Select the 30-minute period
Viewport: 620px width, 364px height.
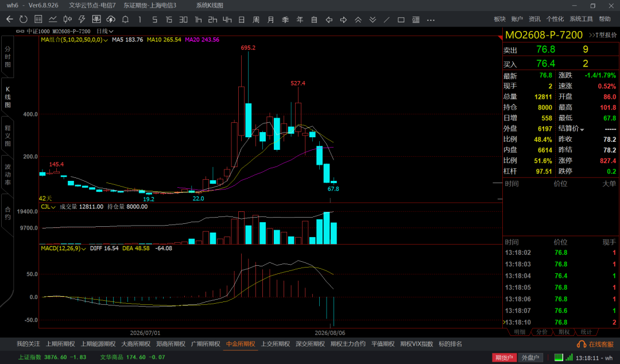click(184, 20)
